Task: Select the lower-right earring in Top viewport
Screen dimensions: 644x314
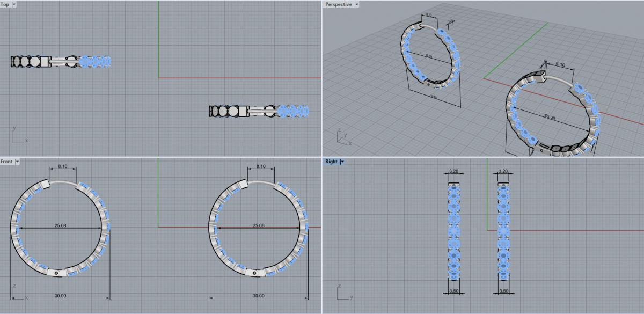Action: pyautogui.click(x=259, y=111)
